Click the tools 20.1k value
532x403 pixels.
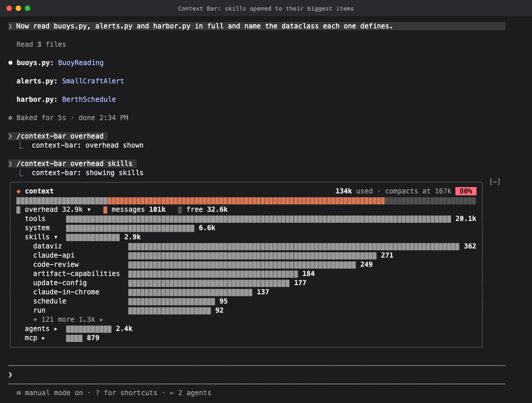pyautogui.click(x=465, y=219)
